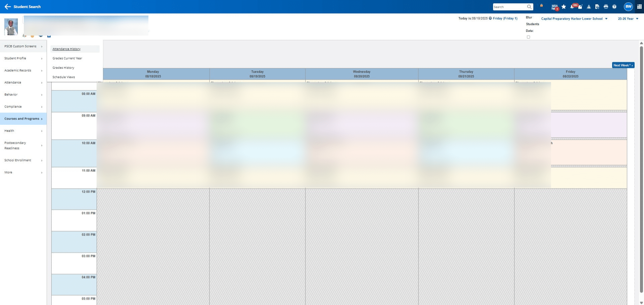This screenshot has height=305, width=644.
Task: Expand the Student Profile menu arrow
Action: pos(42,59)
